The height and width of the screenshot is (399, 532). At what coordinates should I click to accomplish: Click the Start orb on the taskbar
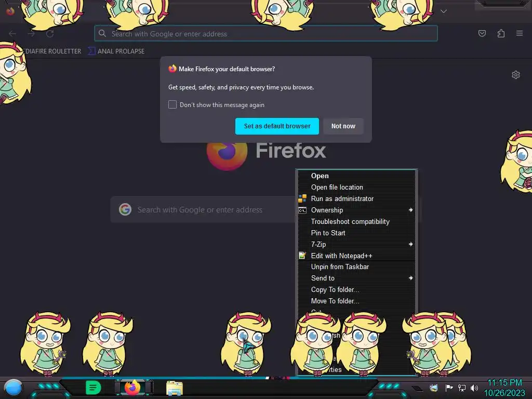(13, 388)
